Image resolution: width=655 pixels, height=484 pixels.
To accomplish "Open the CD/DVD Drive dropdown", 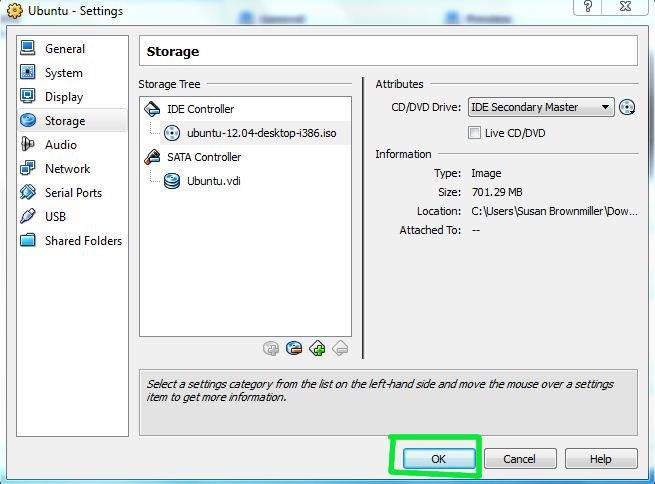I will tap(541, 107).
